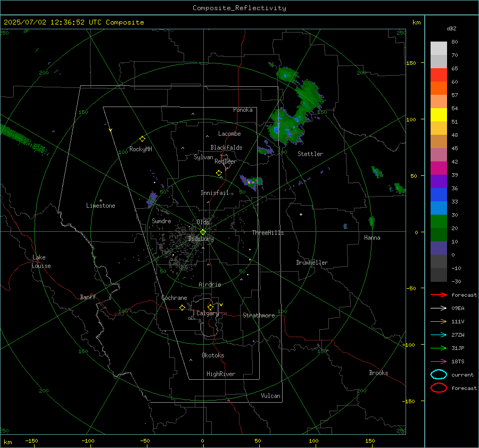Viewport: 479px width, 448px height.
Task: Click the Hanna label
Action: (x=372, y=238)
